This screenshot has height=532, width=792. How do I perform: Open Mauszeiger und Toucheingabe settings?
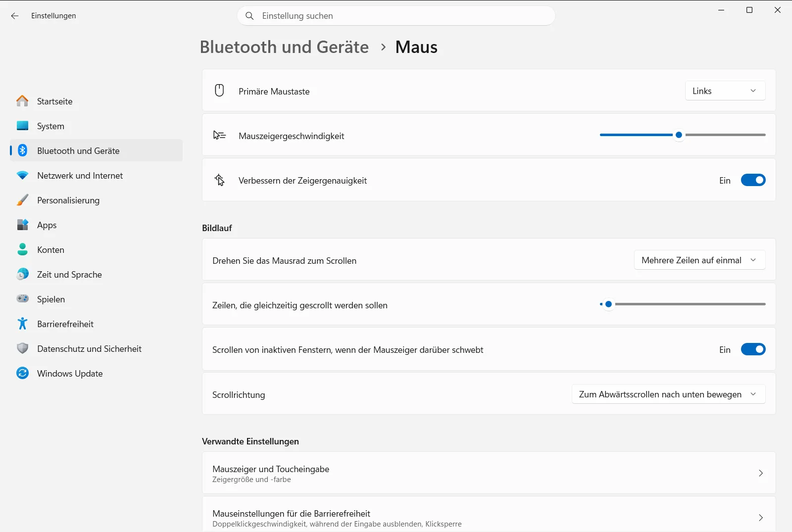tap(489, 473)
